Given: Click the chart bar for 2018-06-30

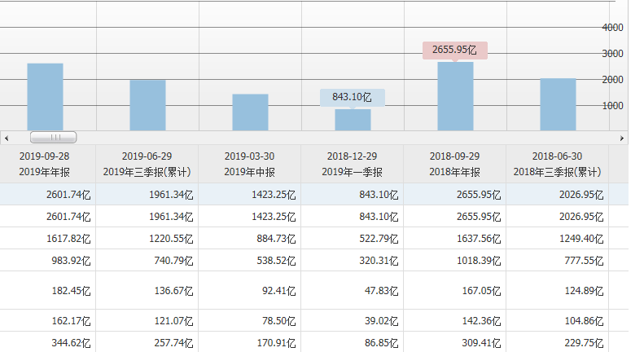Looking at the screenshot, I should click(x=558, y=104).
